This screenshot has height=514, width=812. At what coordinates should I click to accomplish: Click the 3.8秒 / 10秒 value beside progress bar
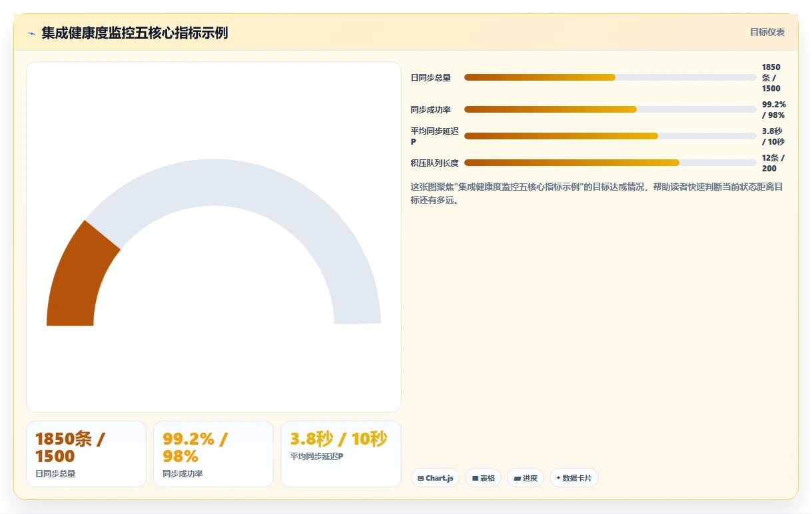(773, 137)
